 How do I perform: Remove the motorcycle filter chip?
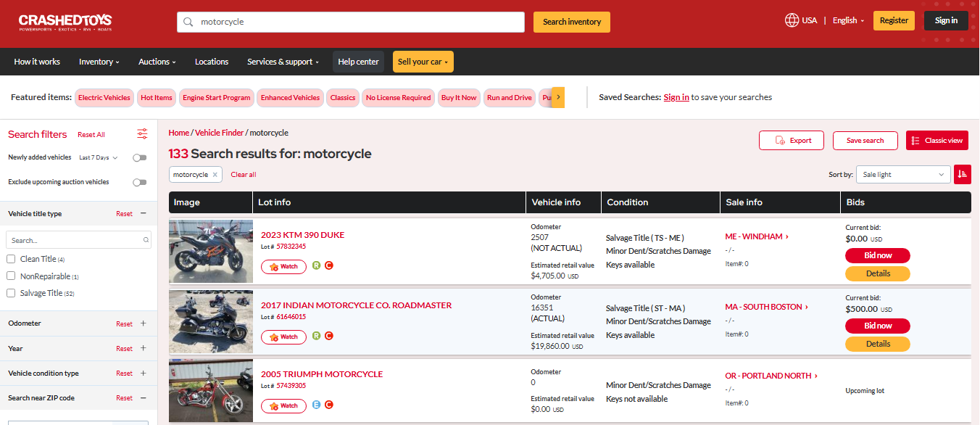coord(215,175)
